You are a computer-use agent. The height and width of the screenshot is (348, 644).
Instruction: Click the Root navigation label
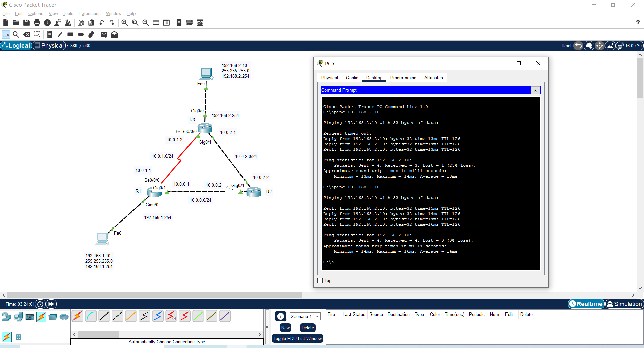tap(567, 46)
